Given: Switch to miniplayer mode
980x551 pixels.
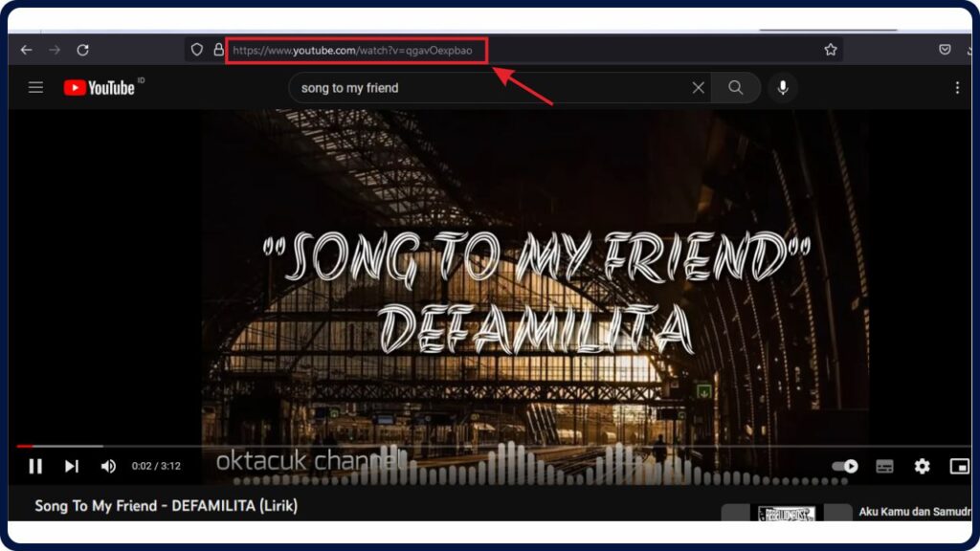Looking at the screenshot, I should (x=959, y=466).
